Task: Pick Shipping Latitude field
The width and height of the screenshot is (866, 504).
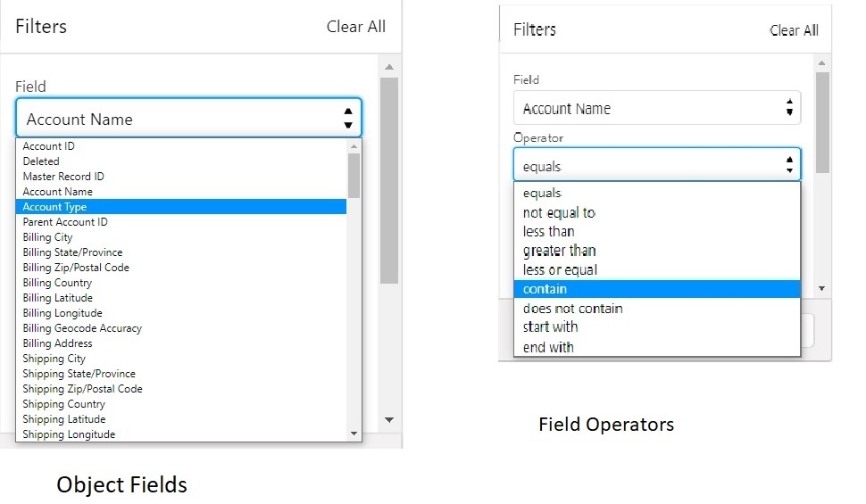Action: point(181,419)
